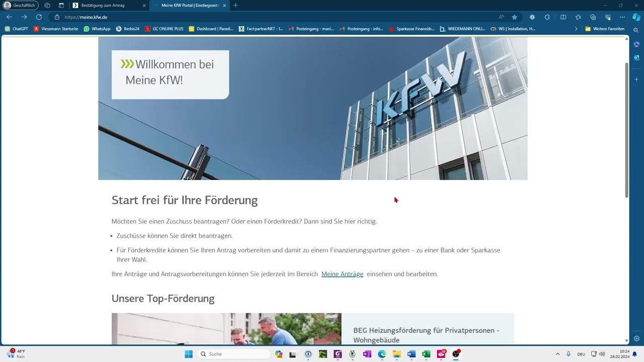View site information lock icon
Screen dimensions: 644x362
(57, 17)
